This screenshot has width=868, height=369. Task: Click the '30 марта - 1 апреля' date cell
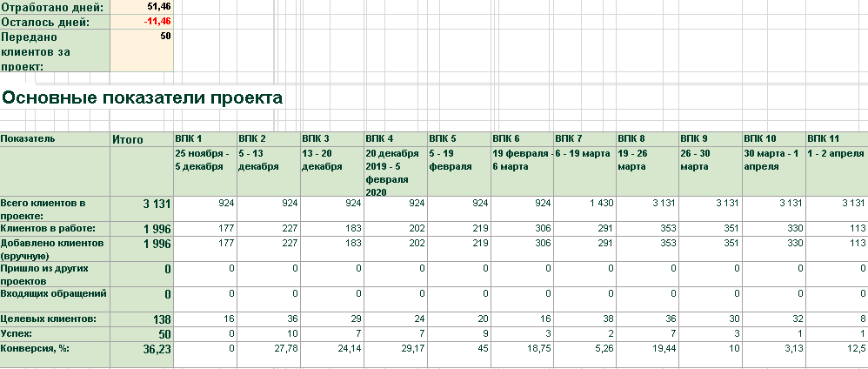(773, 171)
